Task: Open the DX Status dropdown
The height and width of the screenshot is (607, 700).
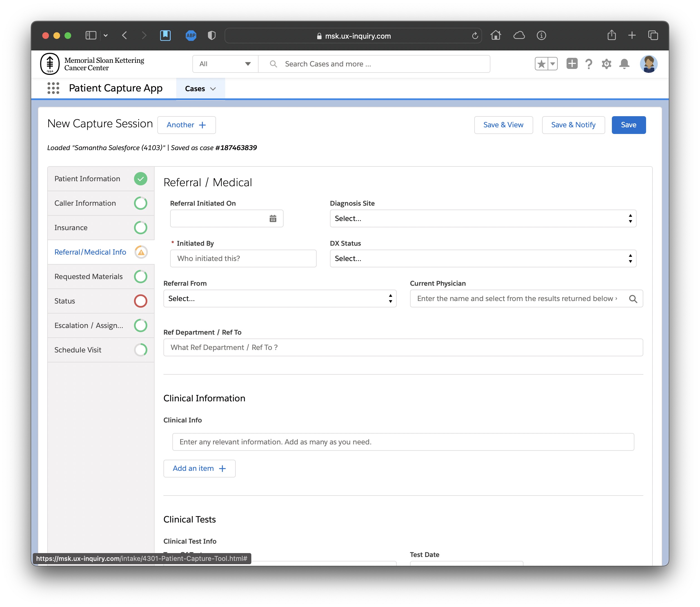Action: click(483, 258)
